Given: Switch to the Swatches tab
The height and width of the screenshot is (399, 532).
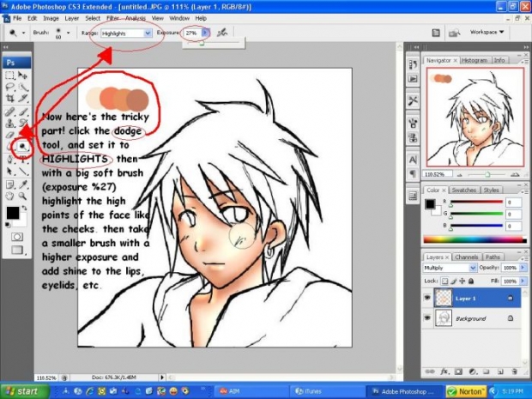Looking at the screenshot, I should click(464, 190).
